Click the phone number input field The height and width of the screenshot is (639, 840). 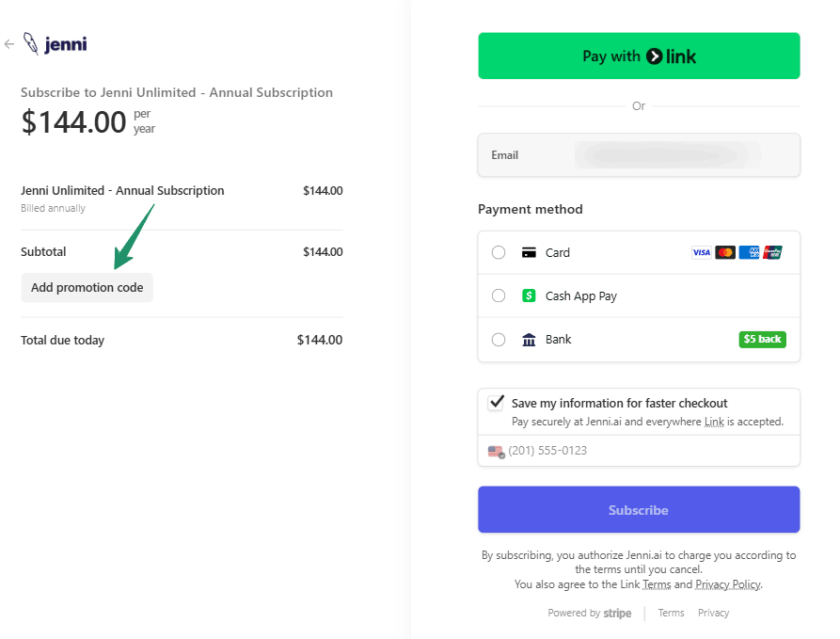(649, 451)
